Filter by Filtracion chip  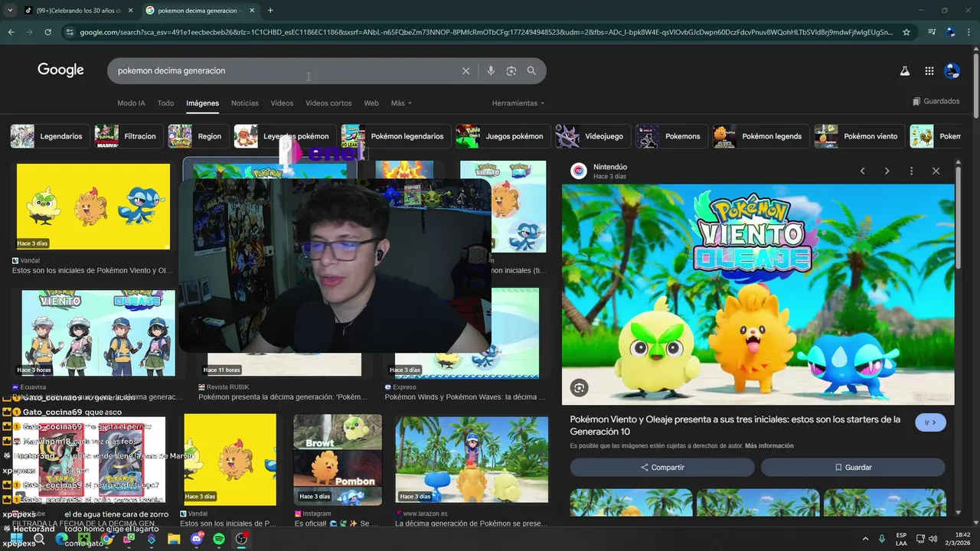129,136
